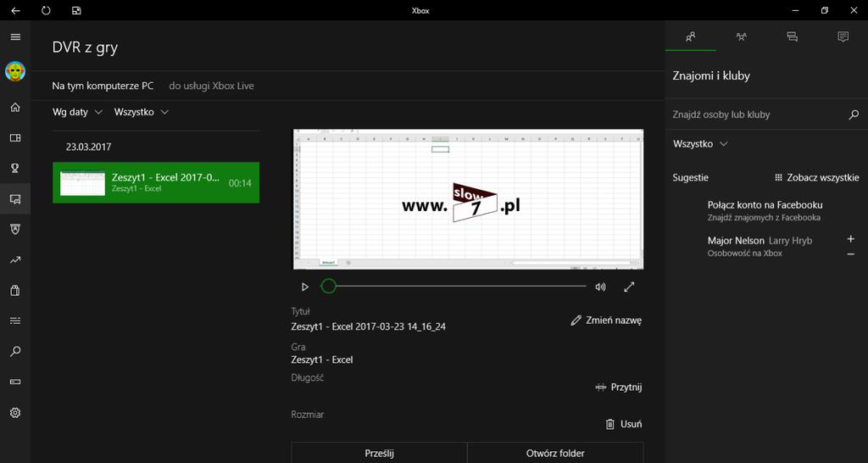Click title text 'Zeszyt1 - Excel 2017-03-23 14_16_24'
This screenshot has width=868, height=463.
click(x=368, y=326)
